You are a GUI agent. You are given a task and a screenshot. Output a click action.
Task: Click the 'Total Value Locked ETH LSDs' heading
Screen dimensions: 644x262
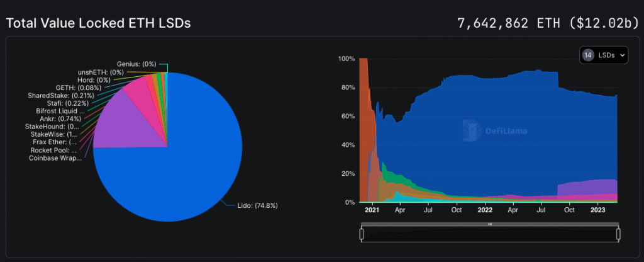click(x=98, y=23)
